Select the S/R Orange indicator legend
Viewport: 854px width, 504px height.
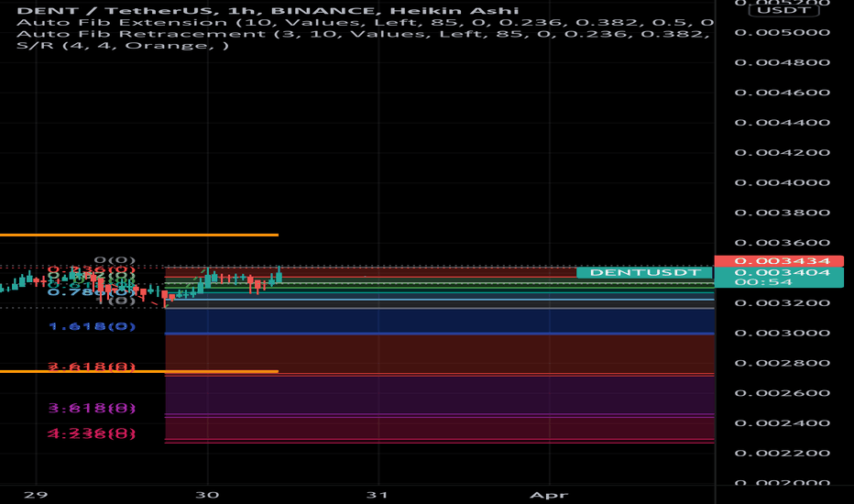click(x=123, y=45)
